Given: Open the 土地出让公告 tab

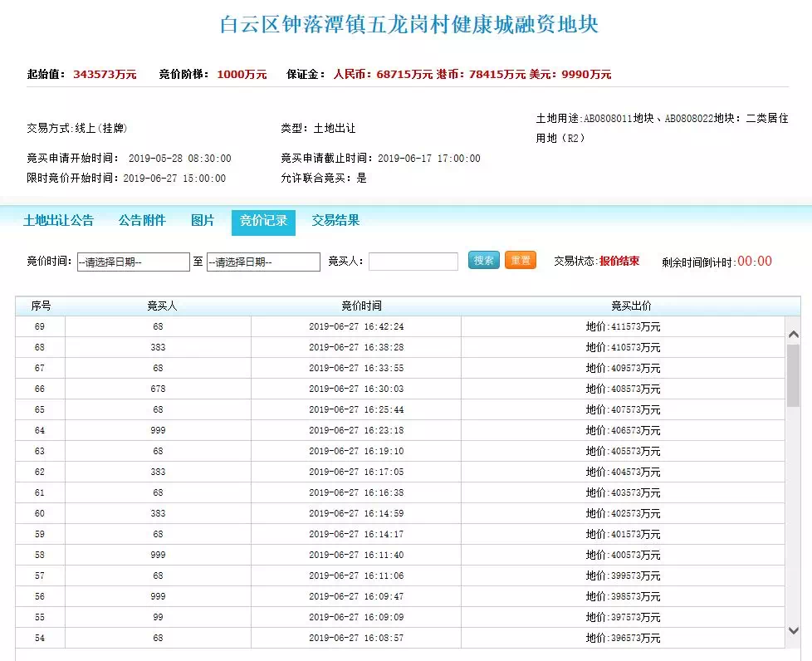Looking at the screenshot, I should 58,221.
